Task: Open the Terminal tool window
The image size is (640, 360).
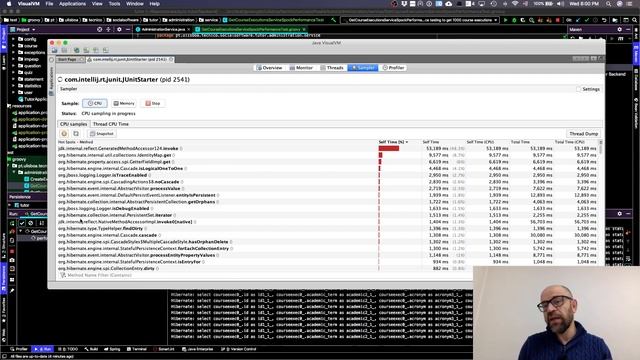Action: tap(137, 349)
